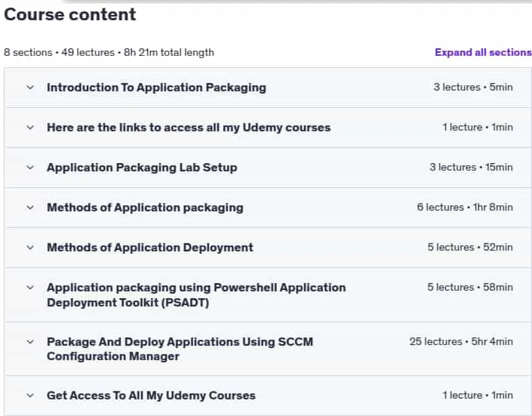Viewport: 532px width, 416px height.
Task: Click '3 lectures • 5min' text
Action: tap(473, 88)
